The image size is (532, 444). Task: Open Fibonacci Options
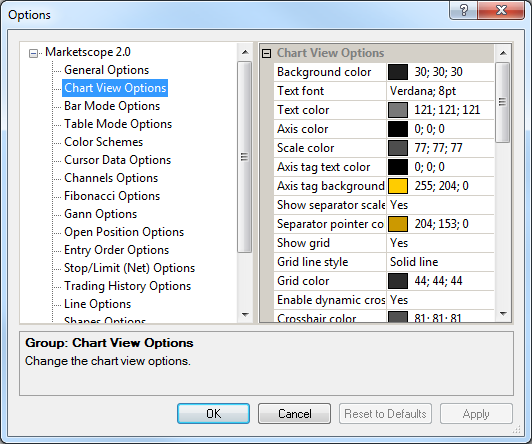(112, 196)
